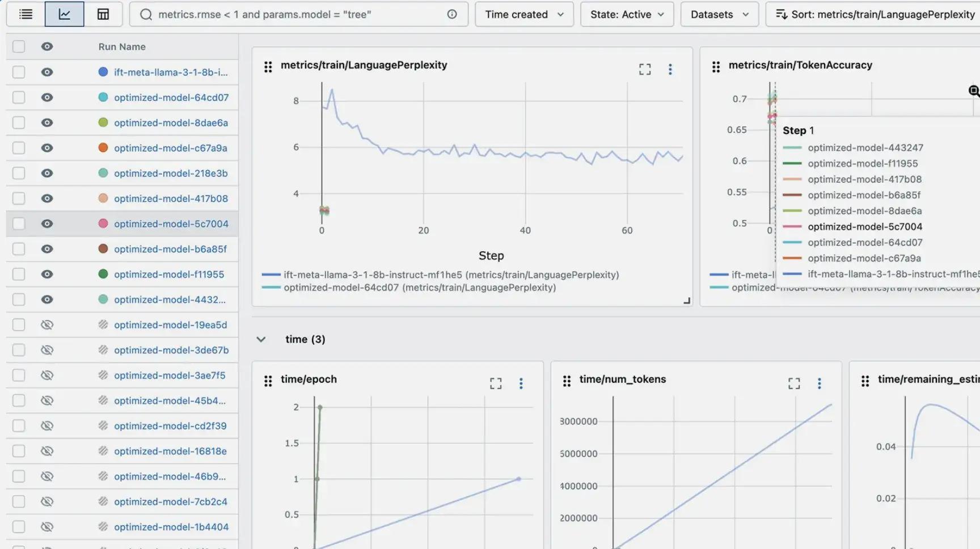Grab the LanguagePerplexity chart drag handle
This screenshot has width=980, height=549.
[268, 67]
